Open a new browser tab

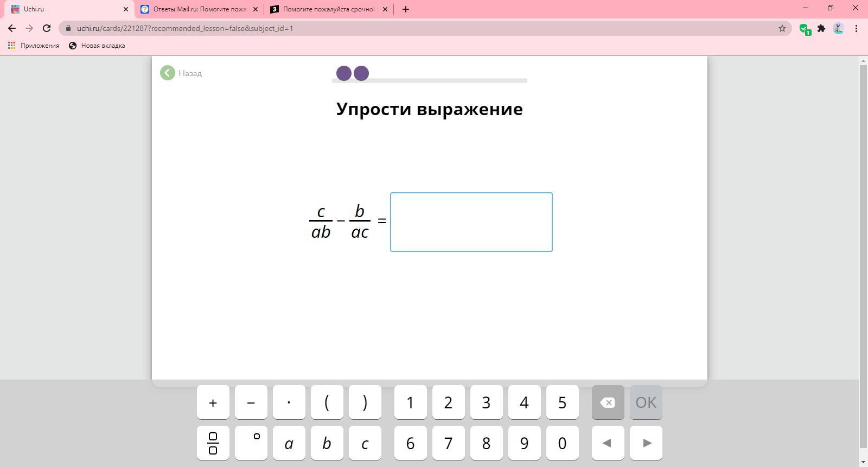click(406, 9)
